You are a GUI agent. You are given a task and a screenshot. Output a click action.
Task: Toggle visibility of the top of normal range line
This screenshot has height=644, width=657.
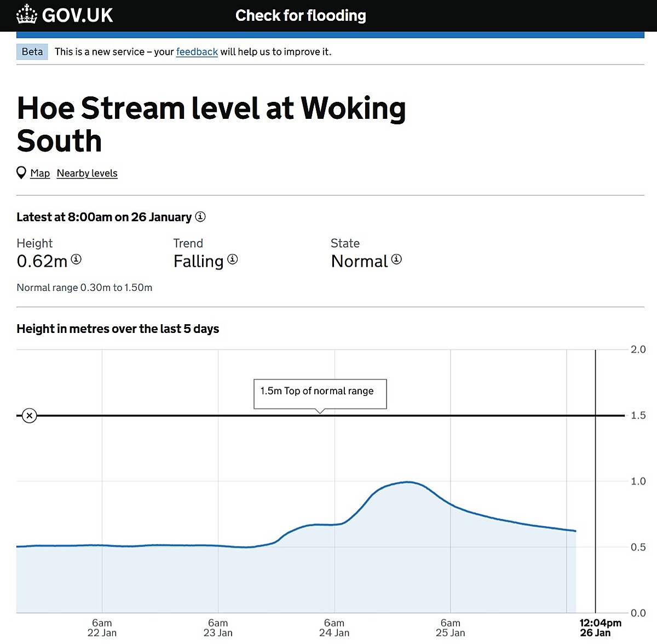coord(29,416)
